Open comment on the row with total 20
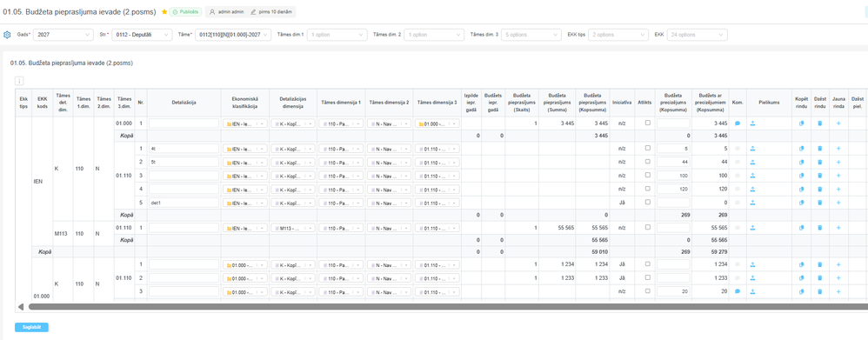 [x=738, y=291]
